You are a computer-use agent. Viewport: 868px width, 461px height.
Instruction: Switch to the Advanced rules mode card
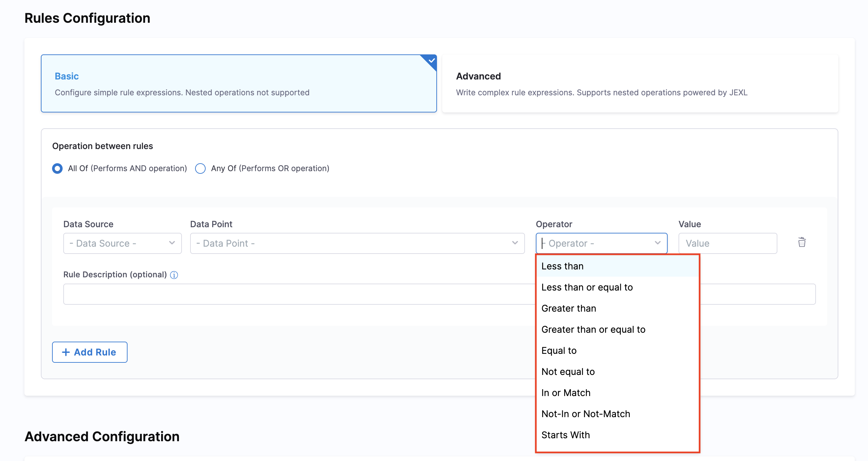pos(640,83)
